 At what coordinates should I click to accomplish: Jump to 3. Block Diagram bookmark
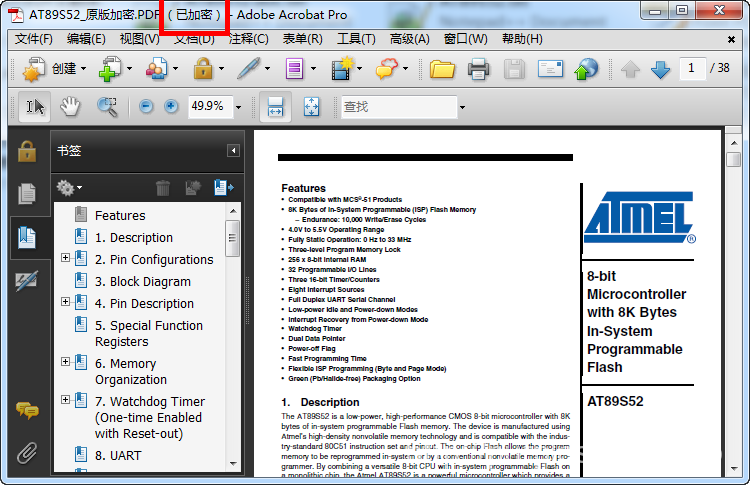143,281
